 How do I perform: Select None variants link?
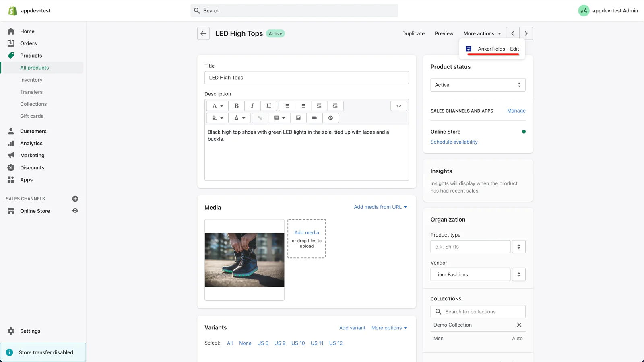245,343
